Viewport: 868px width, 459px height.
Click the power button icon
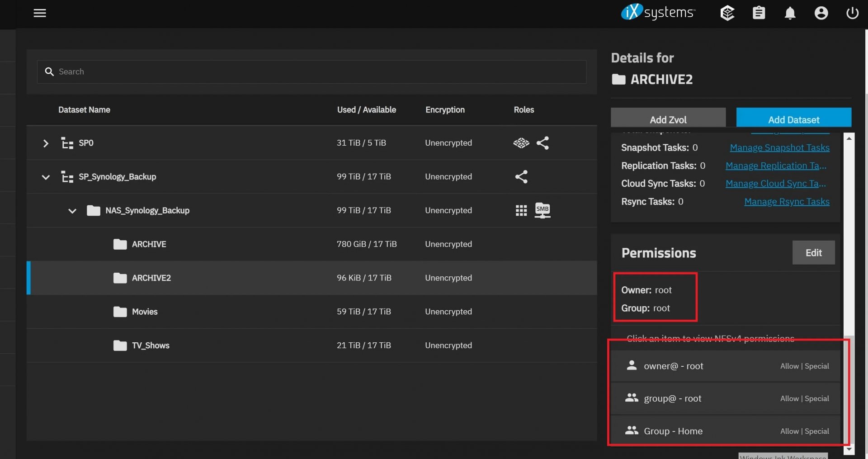(852, 13)
